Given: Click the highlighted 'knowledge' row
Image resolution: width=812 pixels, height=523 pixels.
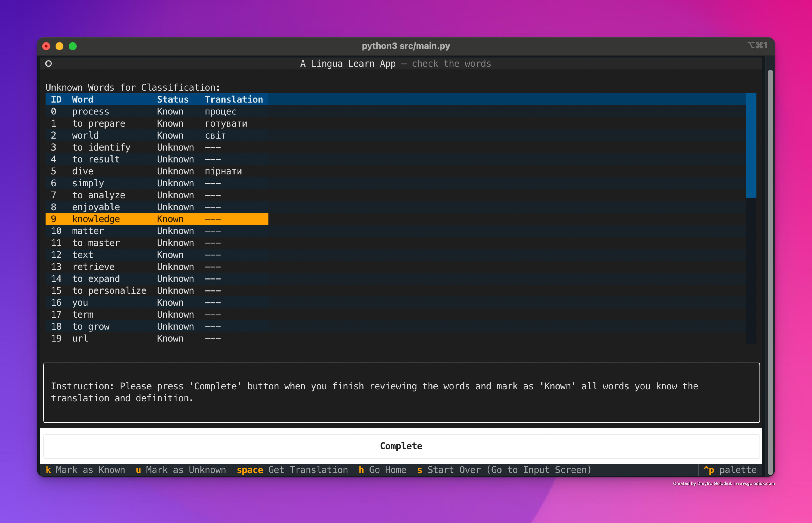Looking at the screenshot, I should (157, 219).
